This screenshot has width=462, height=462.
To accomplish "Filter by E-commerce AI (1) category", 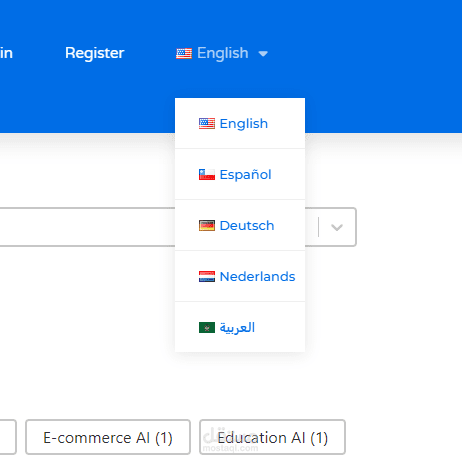I will click(x=108, y=437).
